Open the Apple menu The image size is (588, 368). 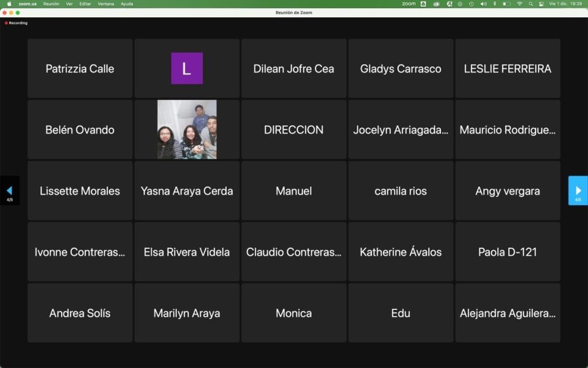(9, 4)
